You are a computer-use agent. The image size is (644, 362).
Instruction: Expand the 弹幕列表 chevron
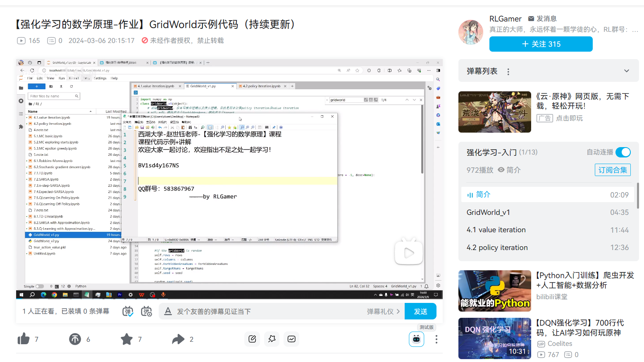627,71
